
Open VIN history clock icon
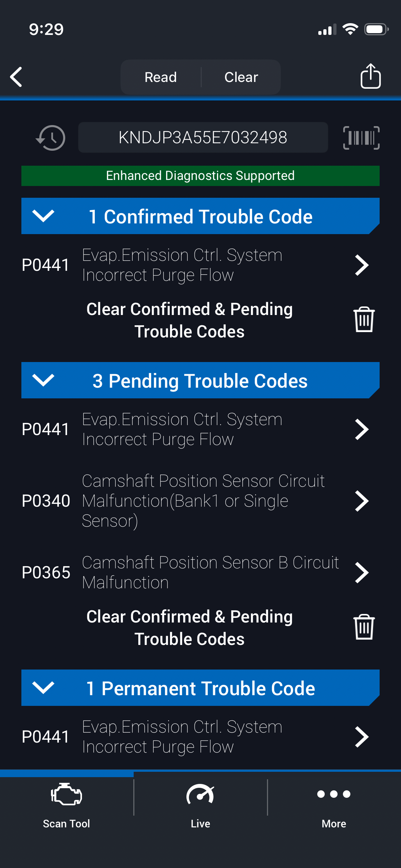[51, 138]
